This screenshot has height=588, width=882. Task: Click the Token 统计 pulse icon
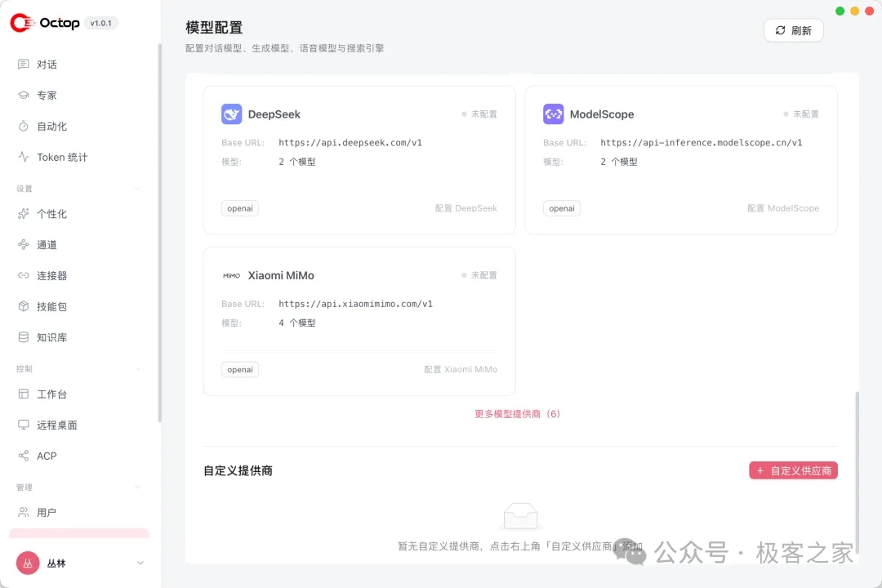tap(23, 157)
